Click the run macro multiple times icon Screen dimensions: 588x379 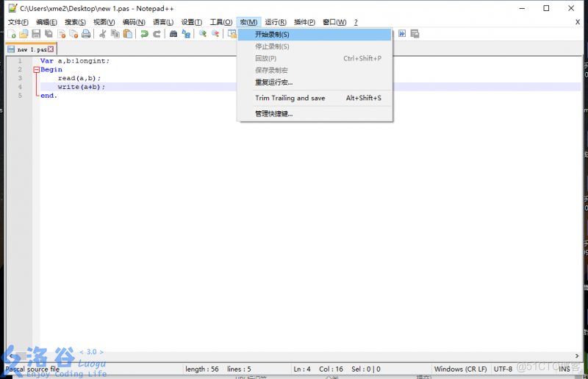[x=402, y=34]
